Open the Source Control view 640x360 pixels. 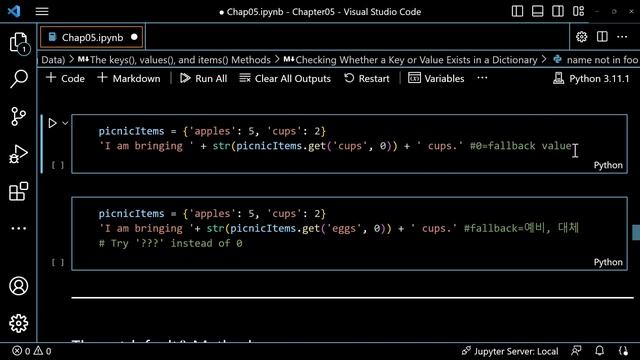[x=18, y=117]
